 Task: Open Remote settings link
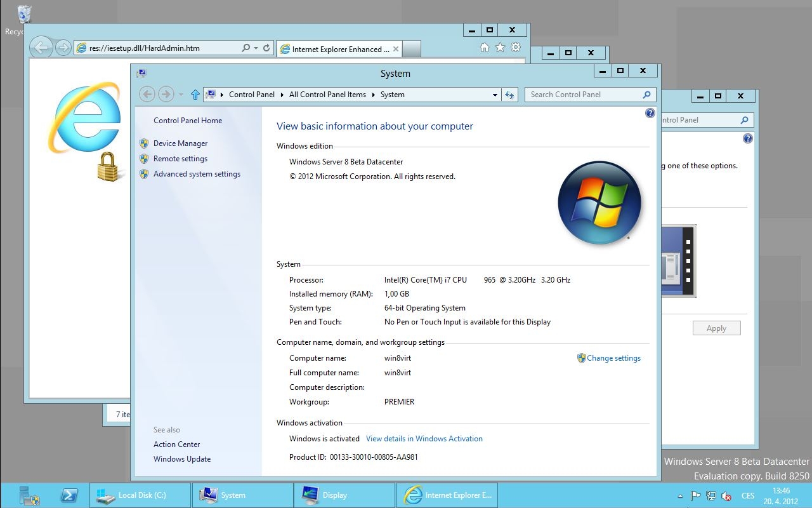point(180,159)
